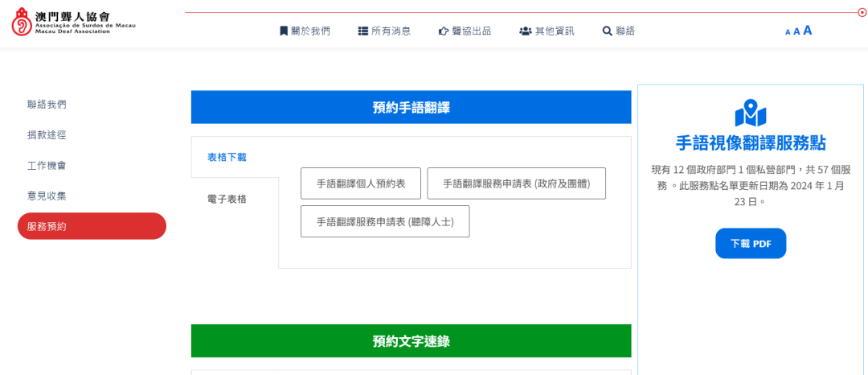Click the thumbs-up icon beside 聾協出品
Screen dimensions: 868x375
click(x=443, y=31)
